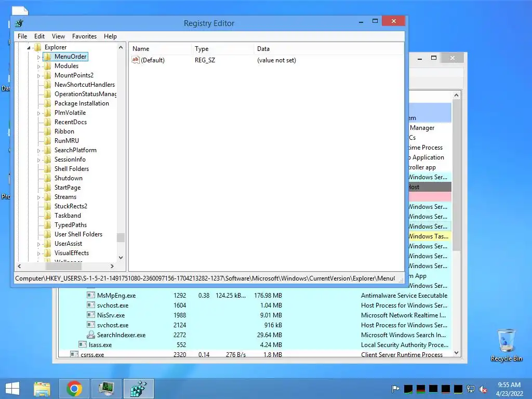
Task: Launch Google Chrome from the taskbar
Action: click(x=74, y=389)
